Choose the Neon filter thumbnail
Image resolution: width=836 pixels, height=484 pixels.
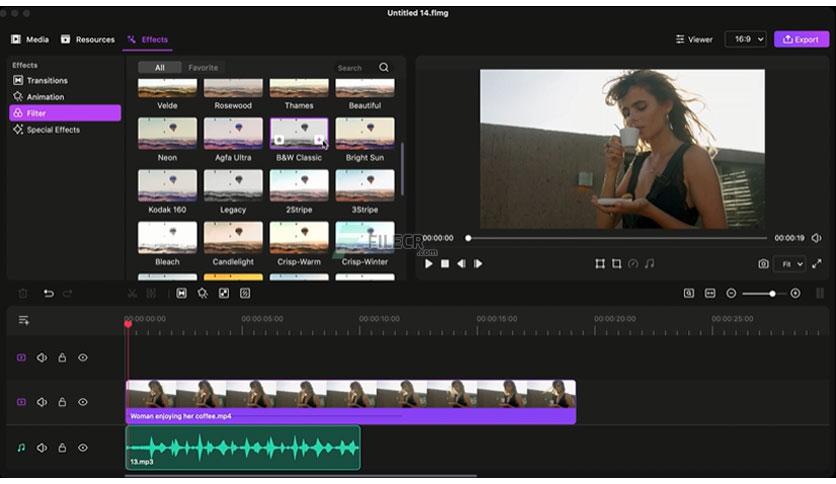167,133
